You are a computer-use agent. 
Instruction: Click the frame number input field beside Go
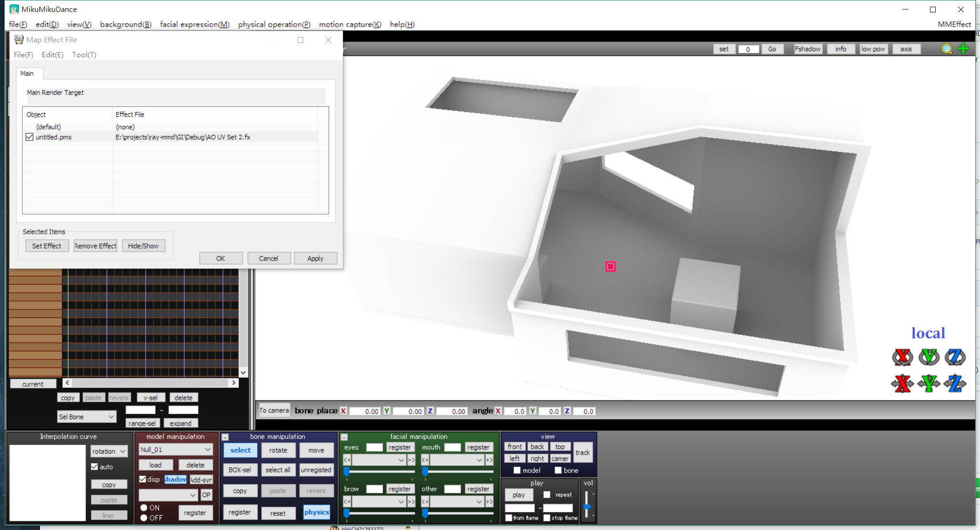[748, 49]
